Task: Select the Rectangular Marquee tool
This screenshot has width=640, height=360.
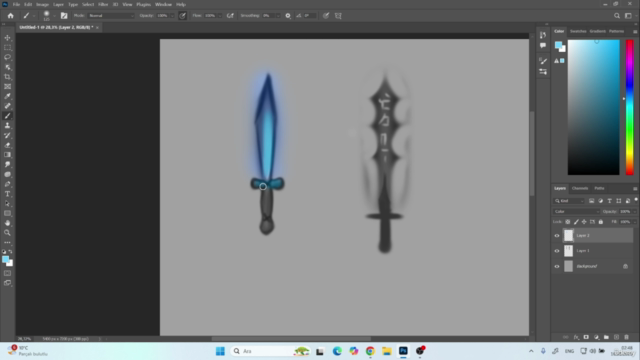Action: pos(7,47)
